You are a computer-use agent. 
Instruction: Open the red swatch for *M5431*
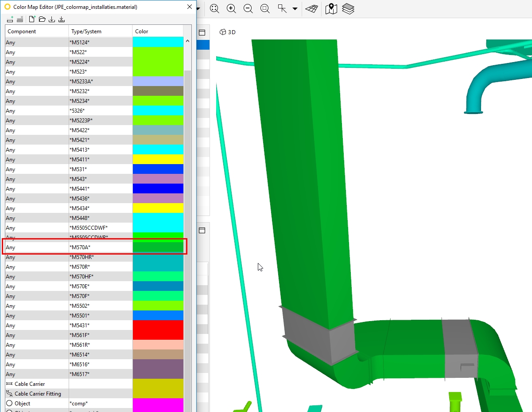click(158, 325)
